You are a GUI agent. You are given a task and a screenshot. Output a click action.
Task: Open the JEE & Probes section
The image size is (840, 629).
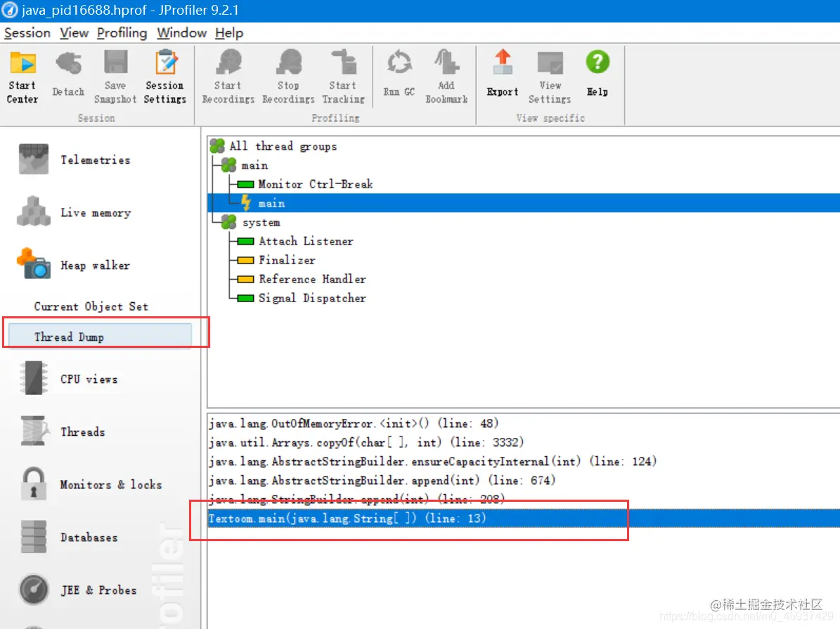(78, 590)
